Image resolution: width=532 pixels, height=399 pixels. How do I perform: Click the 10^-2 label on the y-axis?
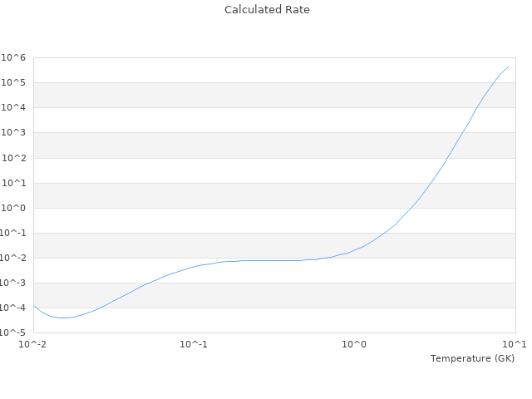click(x=12, y=258)
